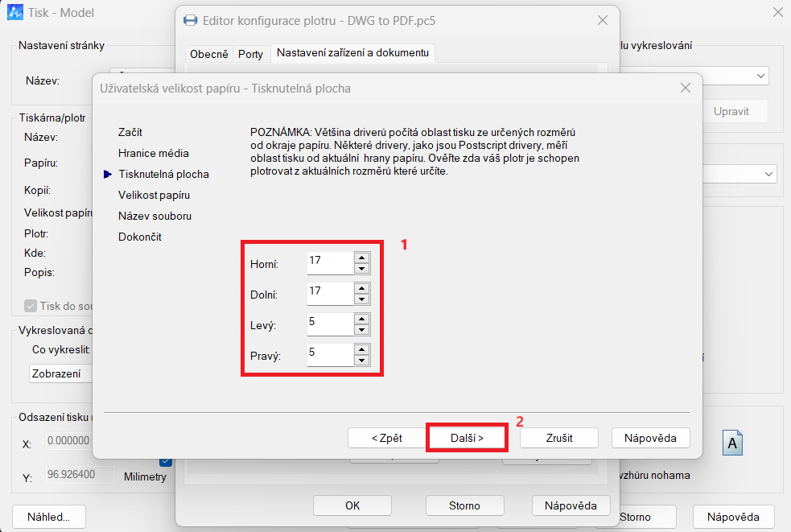Click the printer icon in the plotter editor title
The height and width of the screenshot is (532, 791).
click(191, 20)
